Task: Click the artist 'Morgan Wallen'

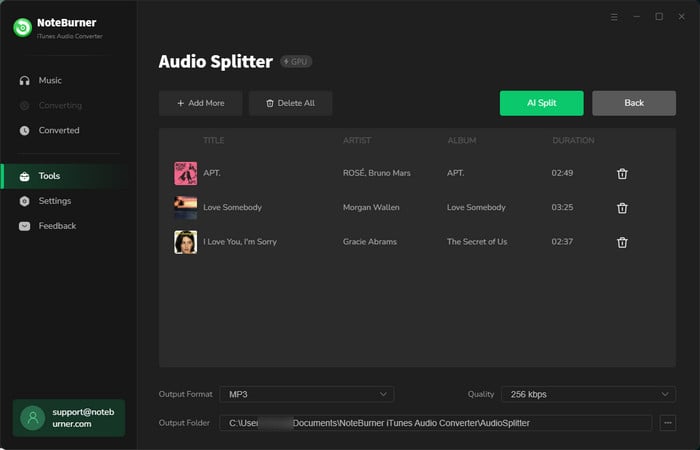Action: pyautogui.click(x=371, y=208)
